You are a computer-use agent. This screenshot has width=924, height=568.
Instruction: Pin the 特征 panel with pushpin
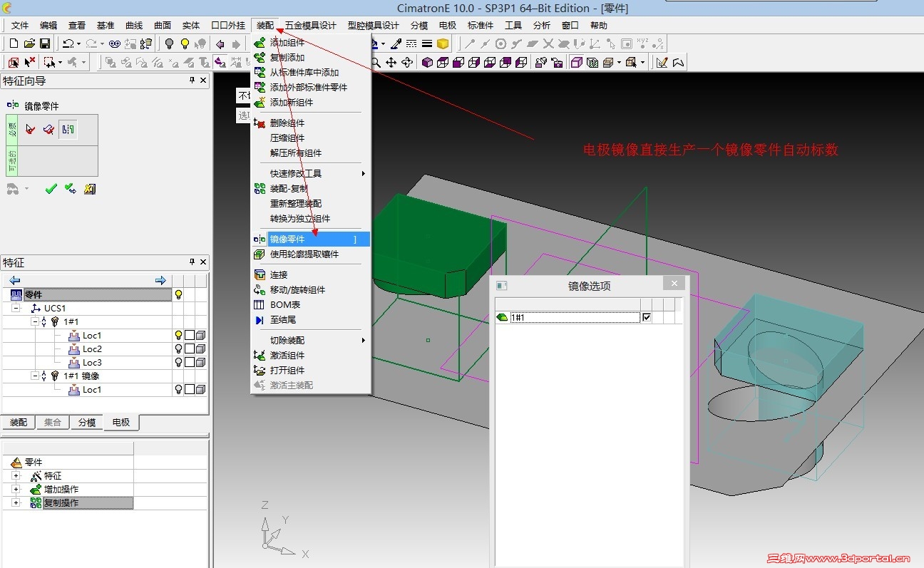coord(192,262)
